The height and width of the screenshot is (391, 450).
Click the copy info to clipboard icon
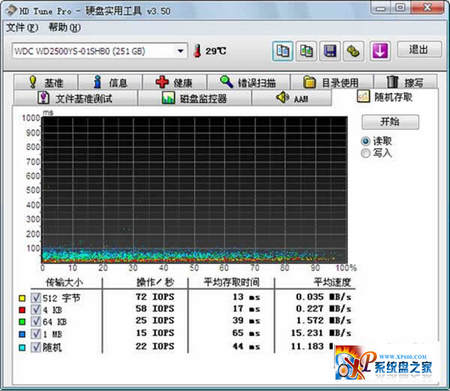[x=283, y=51]
